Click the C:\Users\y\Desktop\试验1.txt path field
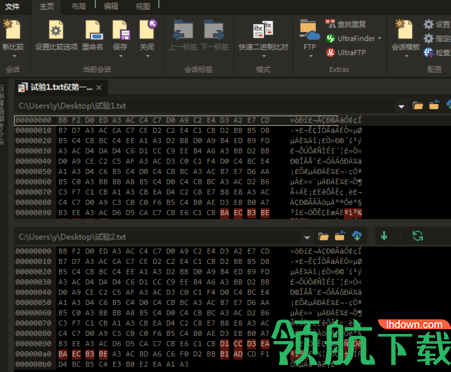This screenshot has width=451, height=372. click(x=205, y=106)
